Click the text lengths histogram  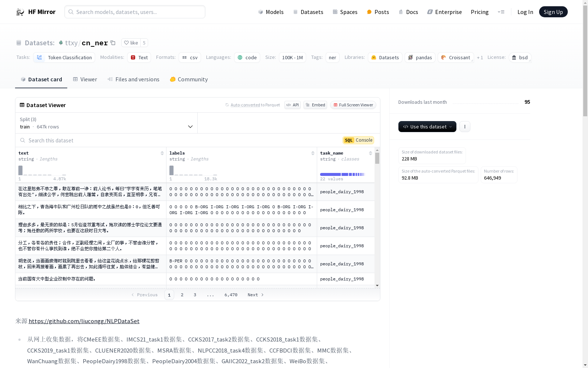coord(42,170)
